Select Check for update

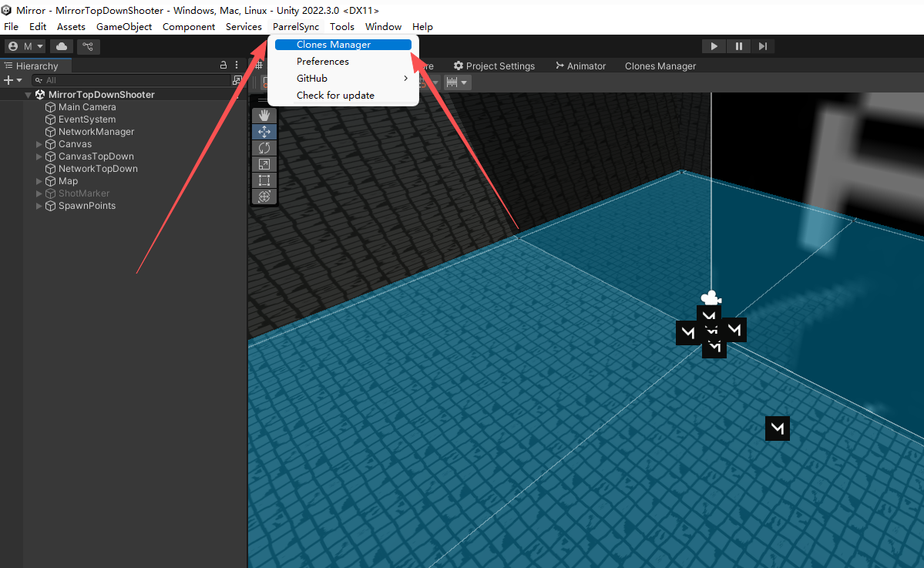click(x=344, y=96)
